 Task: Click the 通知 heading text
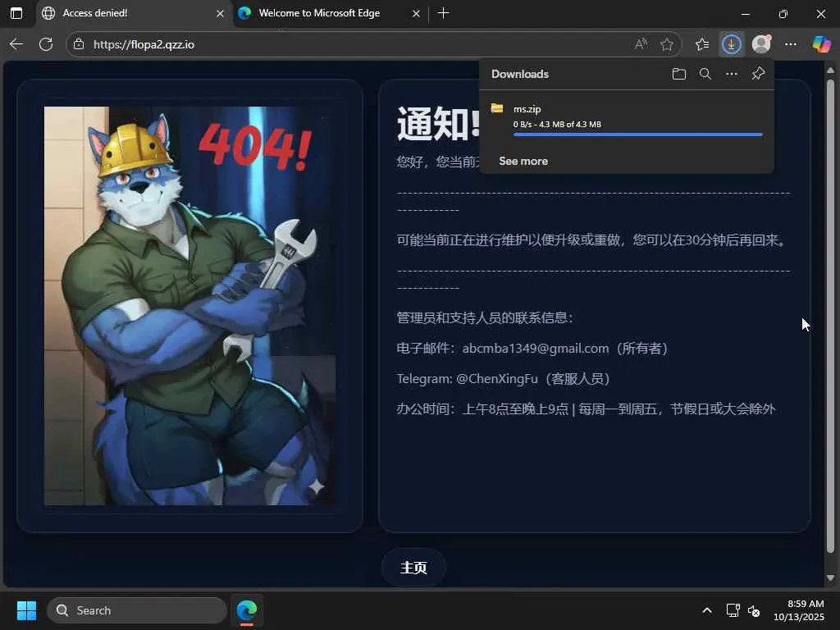point(438,125)
